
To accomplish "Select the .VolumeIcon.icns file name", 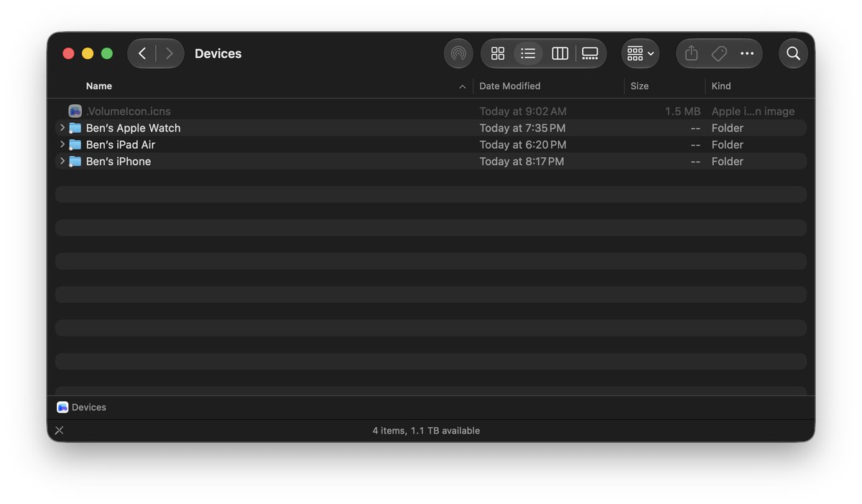I will (129, 111).
